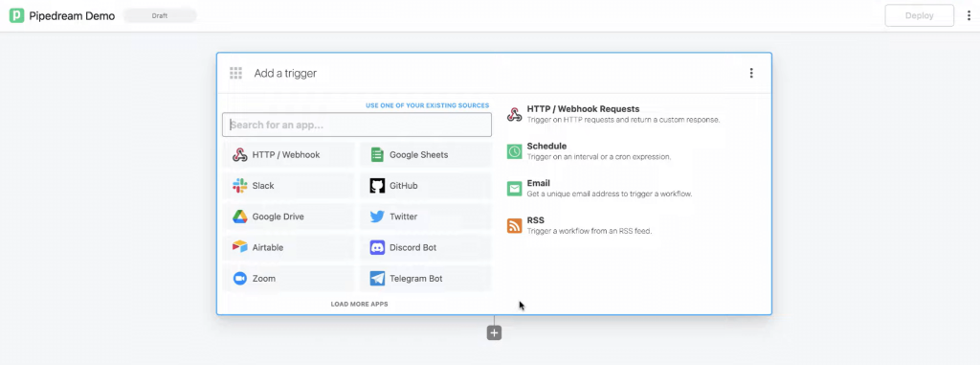
Task: Select the HTTP / Webhook app label
Action: point(286,154)
